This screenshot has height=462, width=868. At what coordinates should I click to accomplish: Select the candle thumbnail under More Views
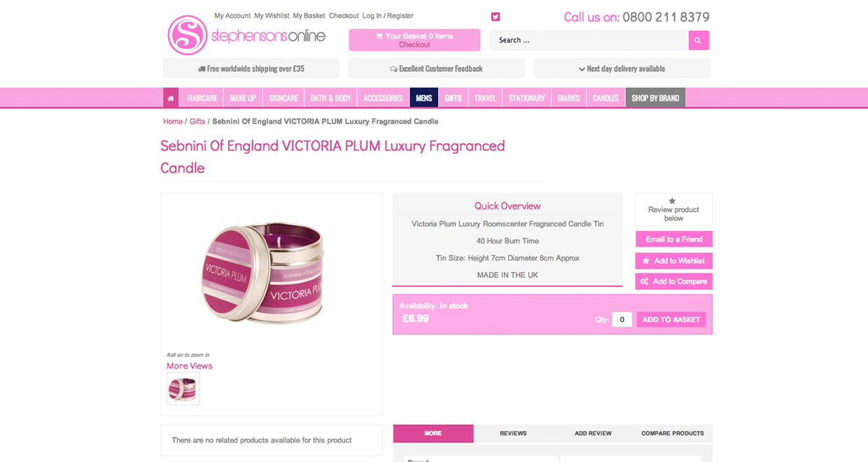[183, 388]
